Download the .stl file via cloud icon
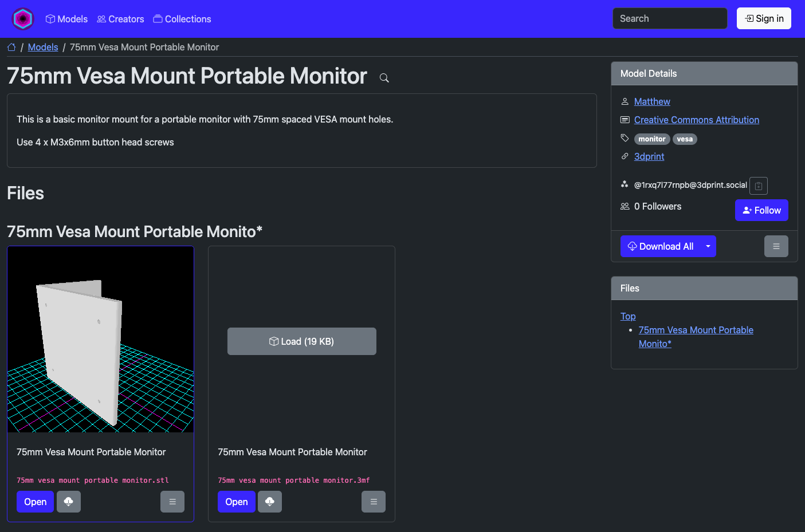This screenshot has height=532, width=805. 69,502
